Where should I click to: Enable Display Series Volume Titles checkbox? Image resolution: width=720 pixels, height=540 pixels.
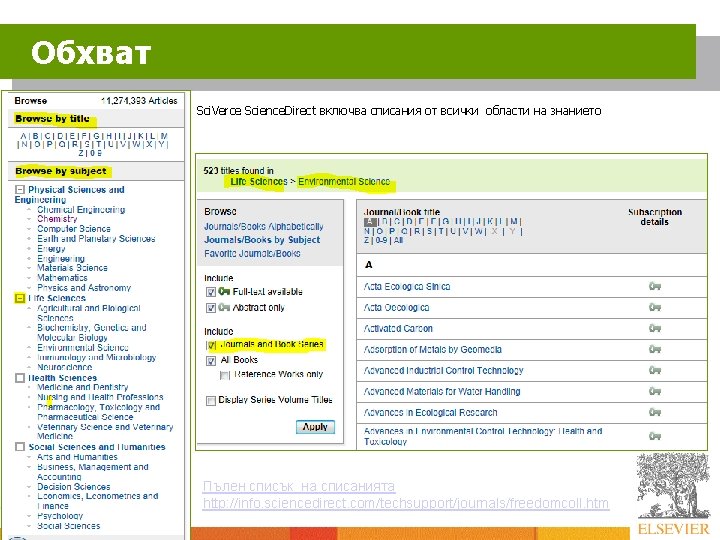point(211,401)
